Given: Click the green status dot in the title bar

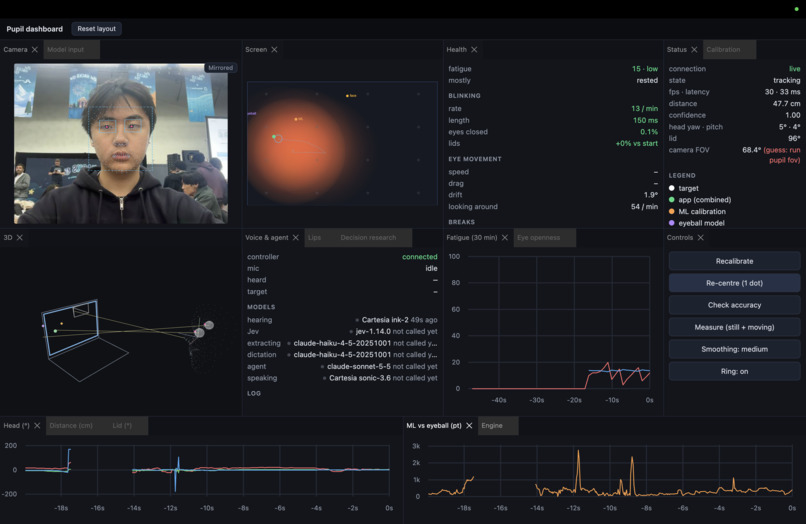Looking at the screenshot, I should click(x=796, y=9).
